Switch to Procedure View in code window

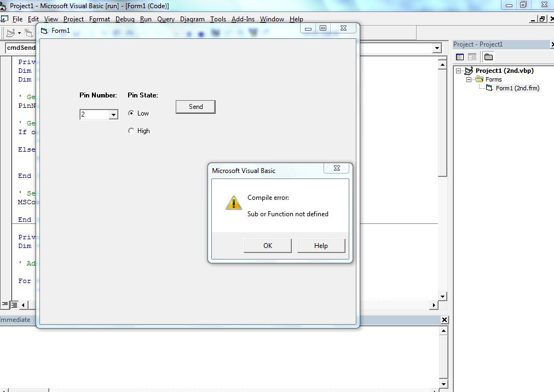pos(5,305)
